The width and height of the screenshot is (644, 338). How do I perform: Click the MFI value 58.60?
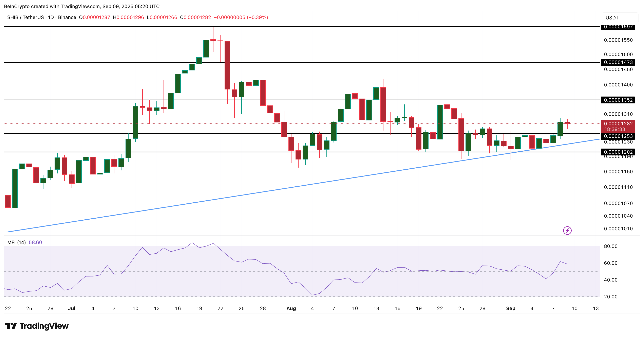pyautogui.click(x=35, y=242)
